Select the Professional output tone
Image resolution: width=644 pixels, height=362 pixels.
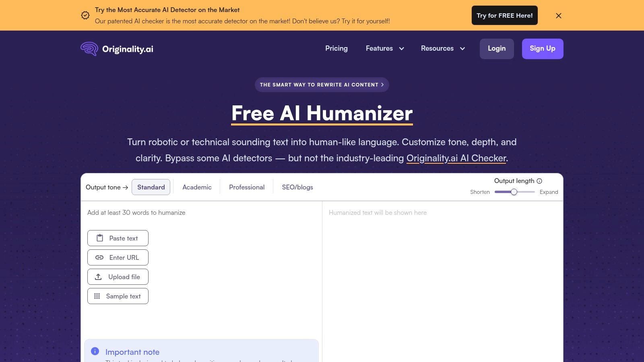247,187
